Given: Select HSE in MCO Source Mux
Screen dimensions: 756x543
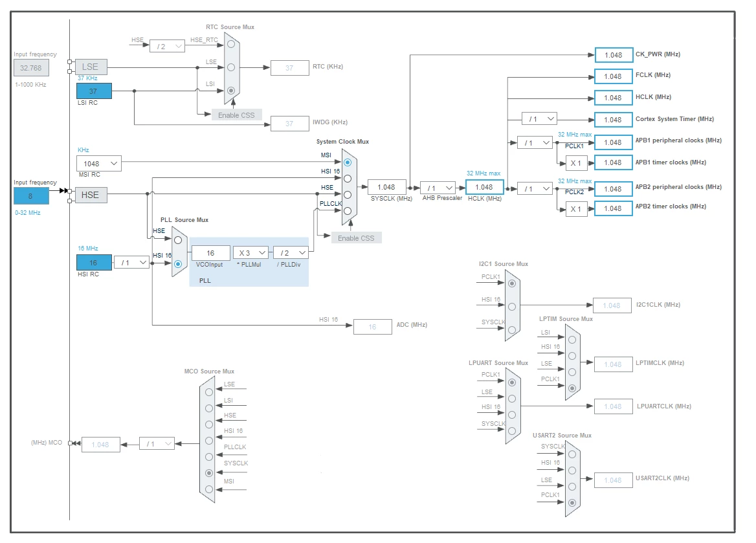Looking at the screenshot, I should point(209,425).
